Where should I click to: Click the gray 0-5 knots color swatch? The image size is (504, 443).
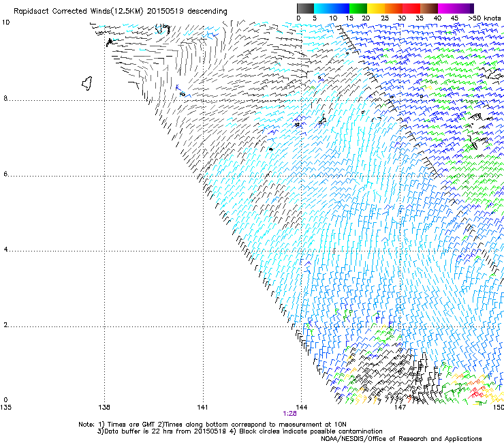click(305, 8)
